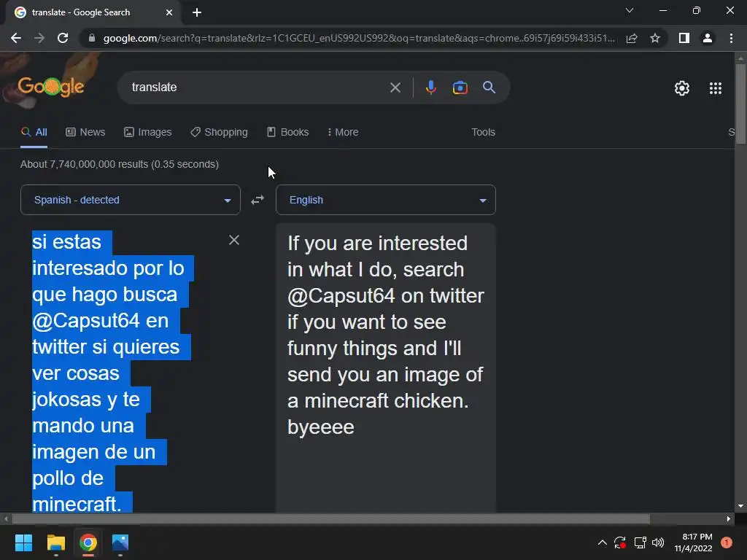Open File Explorer from taskbar

pos(55,542)
